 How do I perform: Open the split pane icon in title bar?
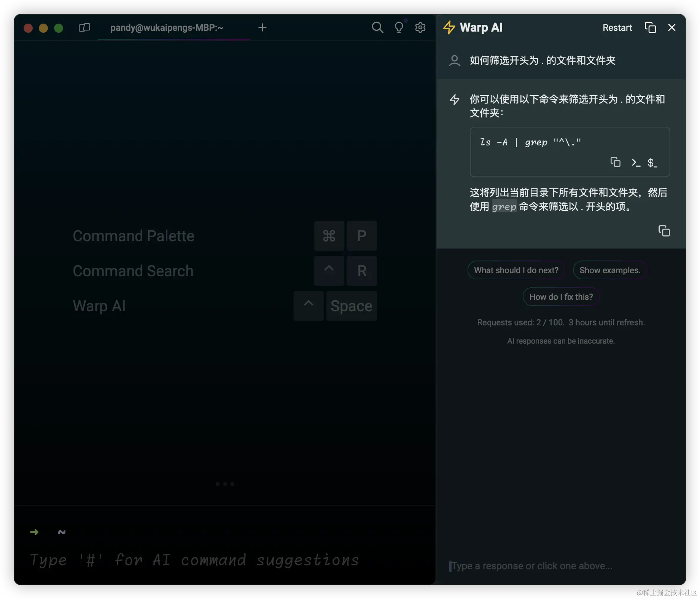click(x=84, y=27)
